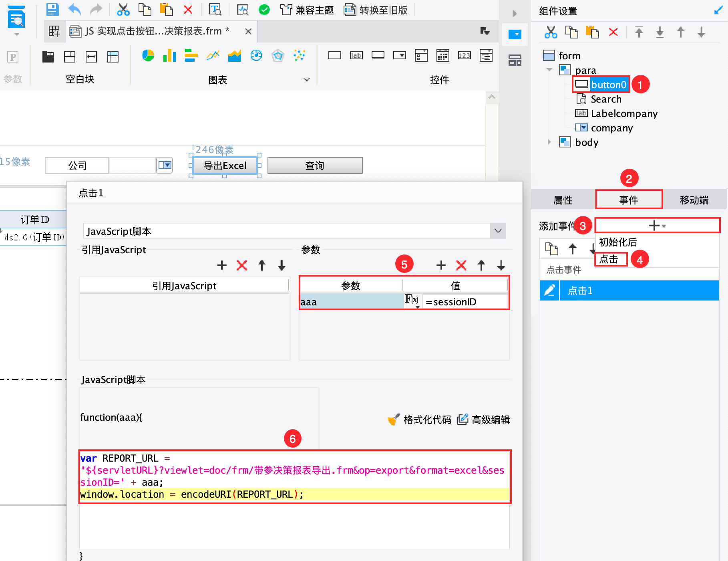This screenshot has width=728, height=561.
Task: Insert a gauge chart component
Action: [256, 55]
